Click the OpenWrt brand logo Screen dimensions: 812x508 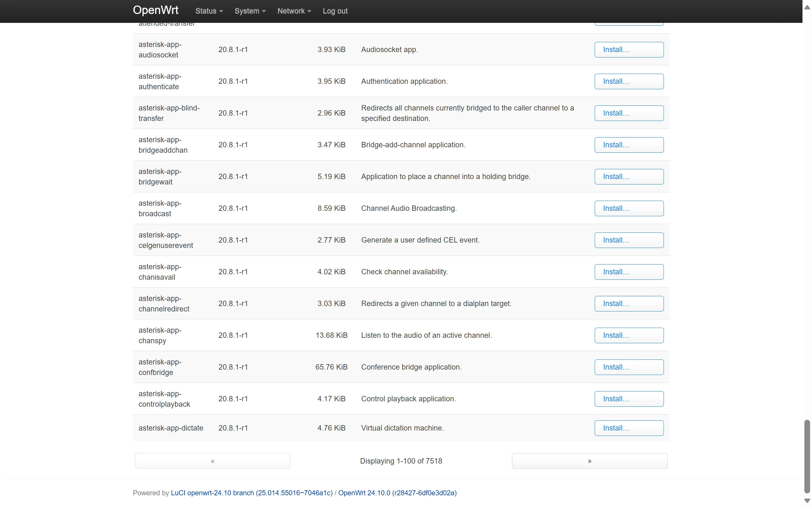(155, 10)
